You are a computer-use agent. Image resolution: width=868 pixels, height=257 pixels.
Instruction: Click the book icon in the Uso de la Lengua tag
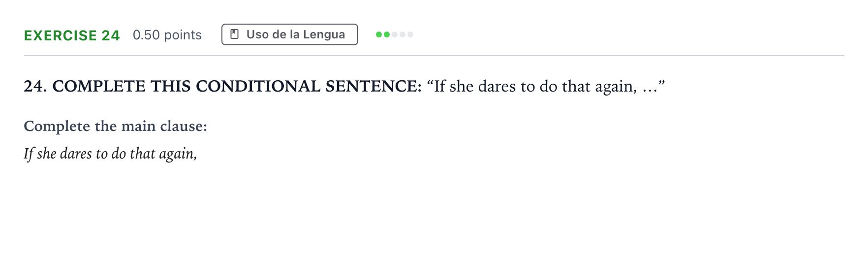click(x=235, y=34)
